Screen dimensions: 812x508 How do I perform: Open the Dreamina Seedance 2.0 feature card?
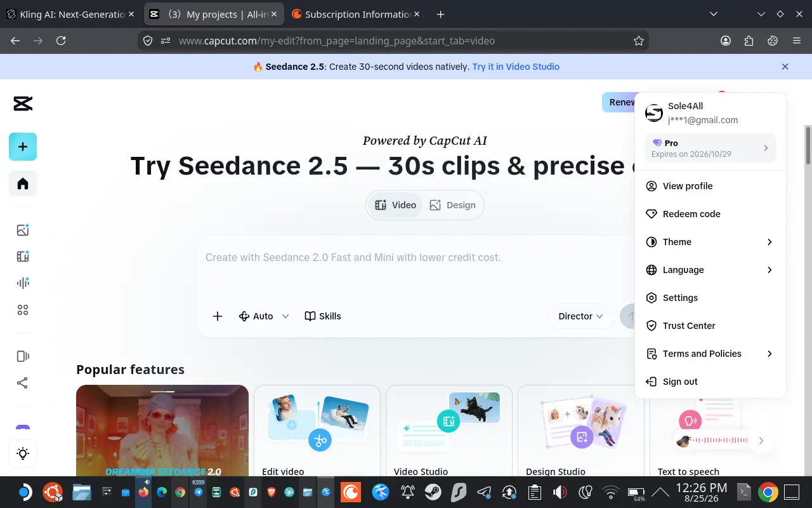(x=162, y=431)
